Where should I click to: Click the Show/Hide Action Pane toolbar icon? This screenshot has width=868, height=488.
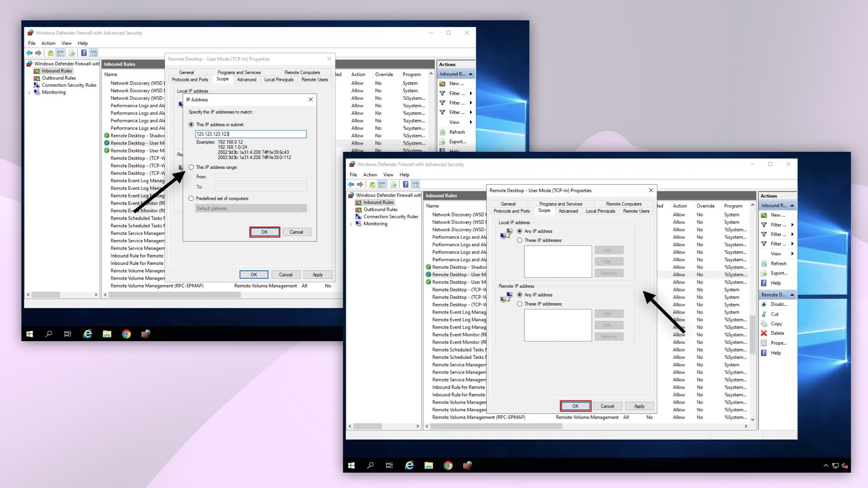pos(415,184)
